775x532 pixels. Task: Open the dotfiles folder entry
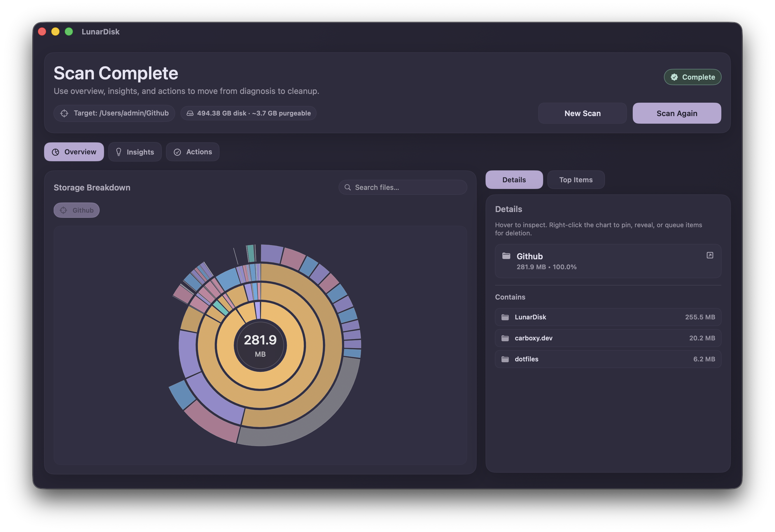tap(608, 359)
